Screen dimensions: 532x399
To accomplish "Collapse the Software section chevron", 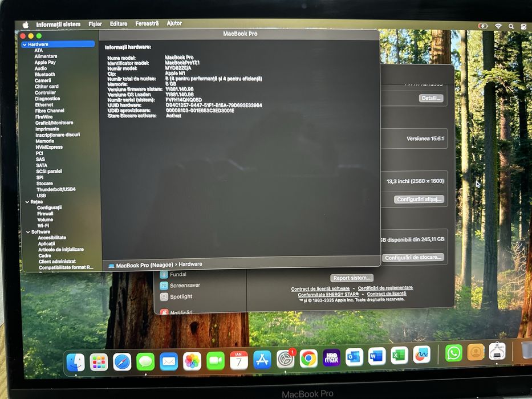I will (28, 232).
